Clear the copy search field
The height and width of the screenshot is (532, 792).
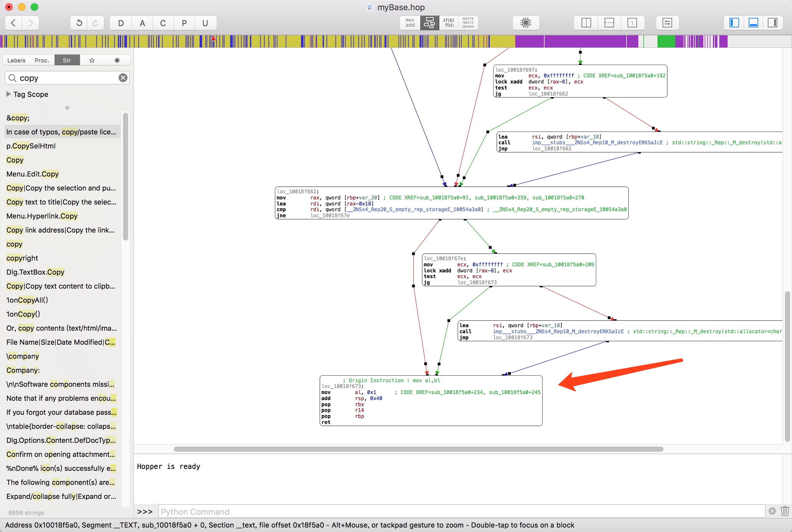[123, 78]
